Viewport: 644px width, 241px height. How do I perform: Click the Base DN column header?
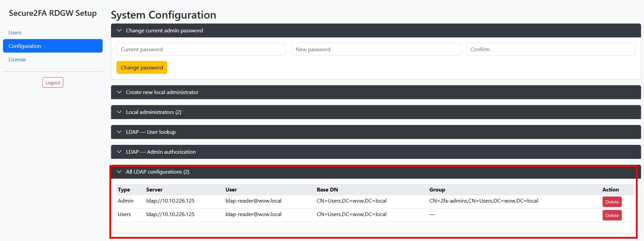coord(327,190)
